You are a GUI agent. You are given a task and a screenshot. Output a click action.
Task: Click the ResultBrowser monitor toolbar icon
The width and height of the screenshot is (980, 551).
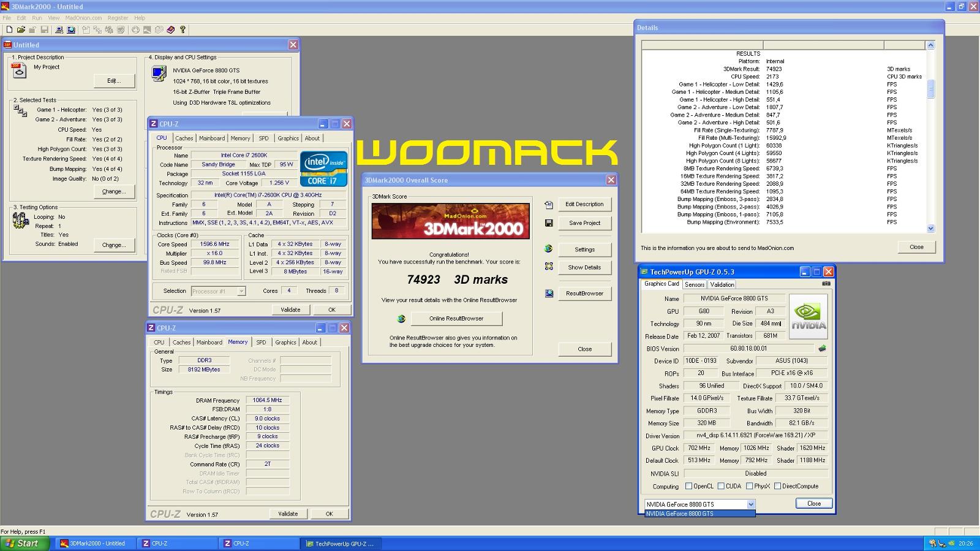point(71,29)
